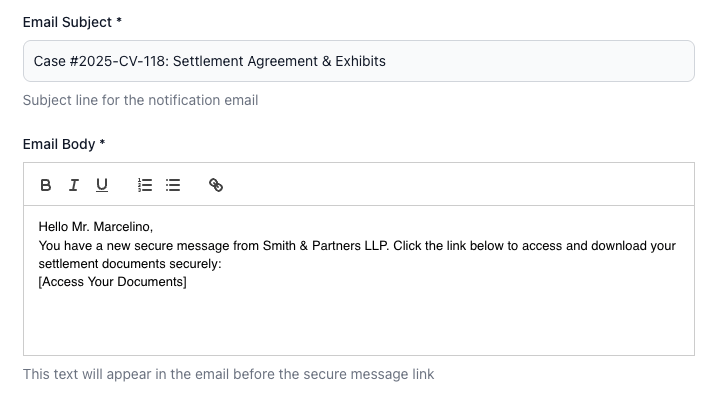Click the subject line helper text
Screen dimensions: 720x403
[x=140, y=100]
